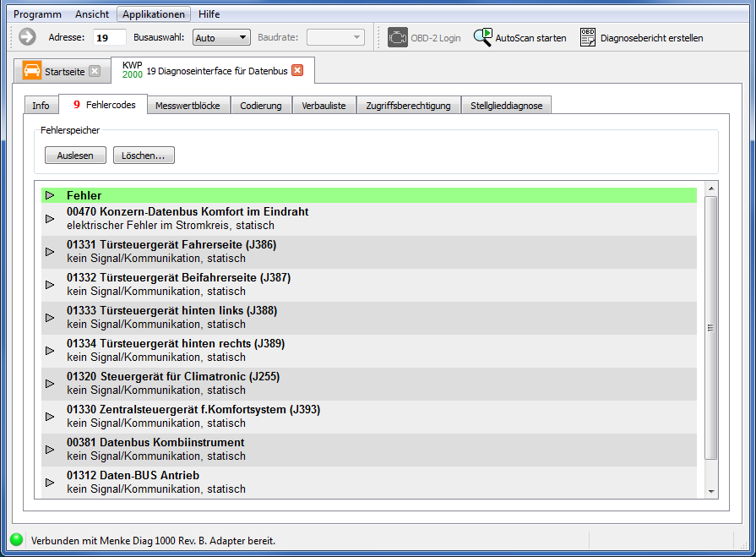Click the error list vertical scrollbar
The image size is (756, 557).
pyautogui.click(x=710, y=328)
